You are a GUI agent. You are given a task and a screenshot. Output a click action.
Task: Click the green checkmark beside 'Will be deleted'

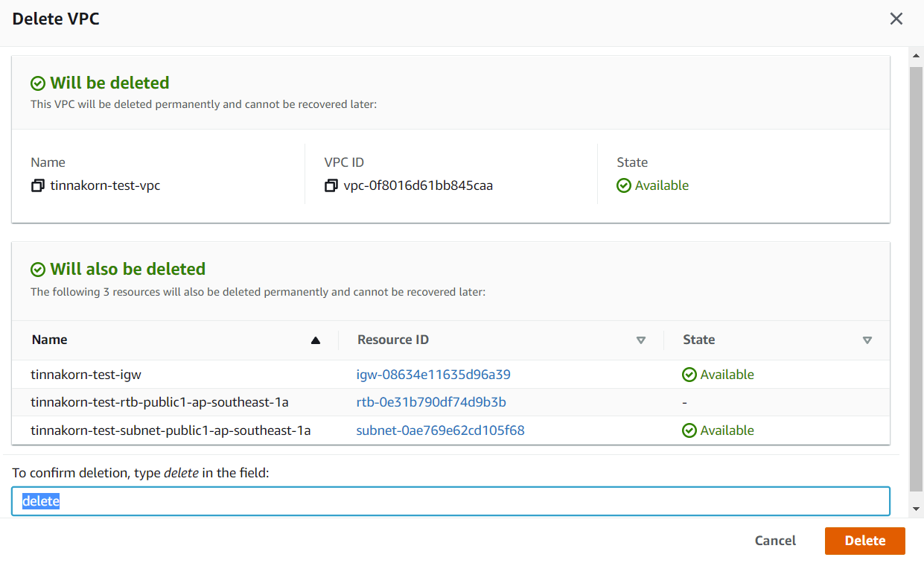37,83
